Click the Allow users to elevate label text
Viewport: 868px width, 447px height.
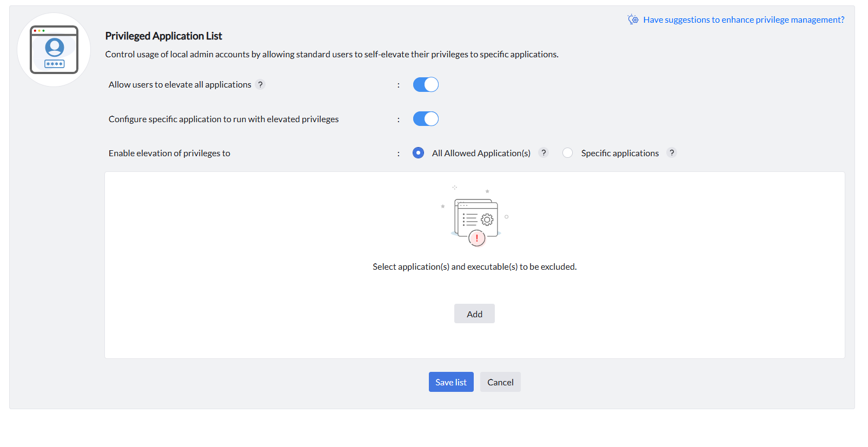click(x=180, y=85)
